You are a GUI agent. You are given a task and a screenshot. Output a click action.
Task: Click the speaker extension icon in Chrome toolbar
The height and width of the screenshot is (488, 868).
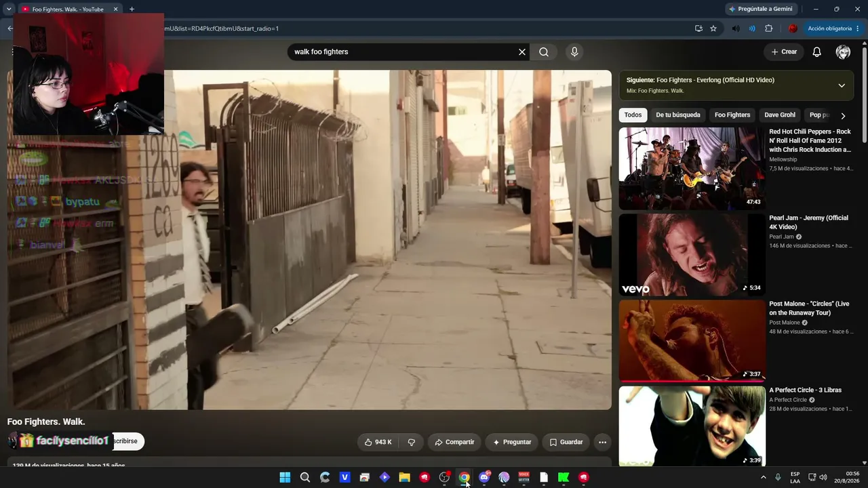pyautogui.click(x=736, y=28)
